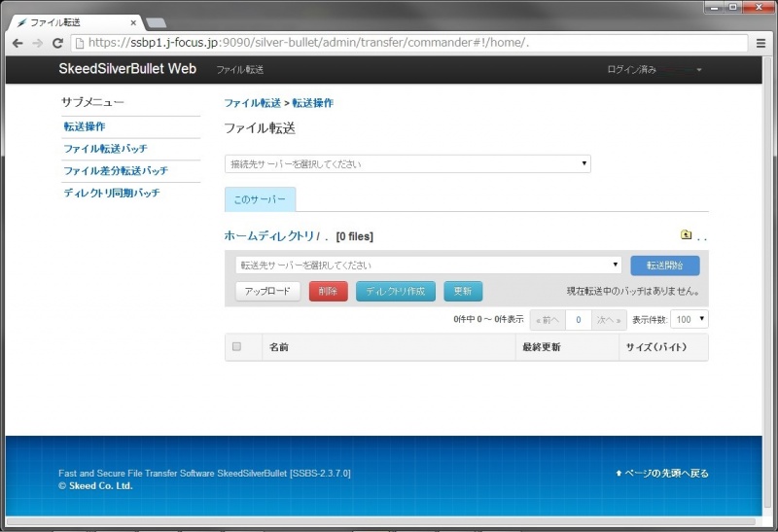Click the 転送開始 button
This screenshot has height=532, width=778.
click(664, 266)
